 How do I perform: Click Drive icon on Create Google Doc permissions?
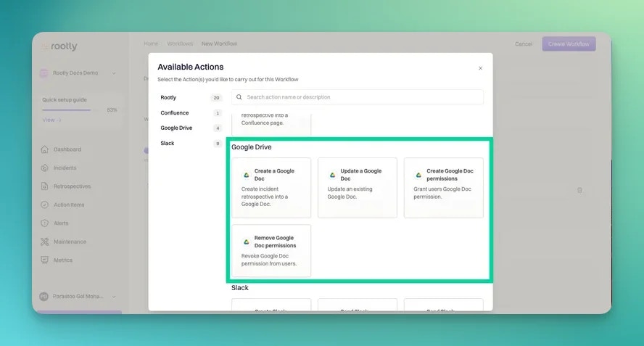point(418,175)
